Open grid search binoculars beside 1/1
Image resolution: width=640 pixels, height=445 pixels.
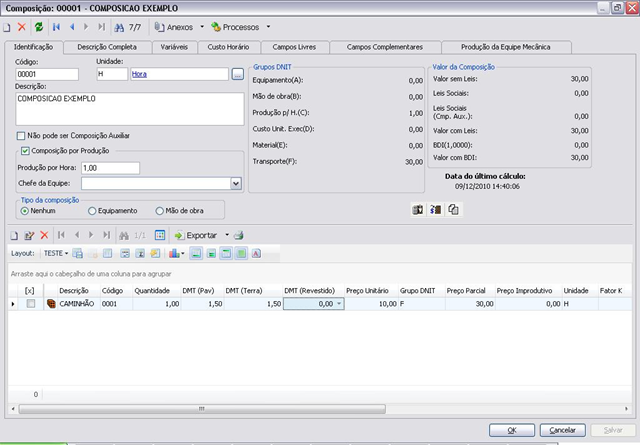(x=124, y=235)
